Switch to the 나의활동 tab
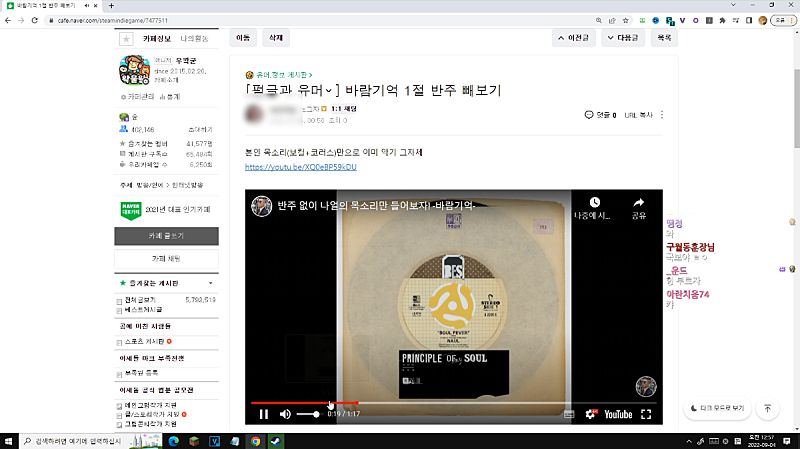 click(x=194, y=39)
